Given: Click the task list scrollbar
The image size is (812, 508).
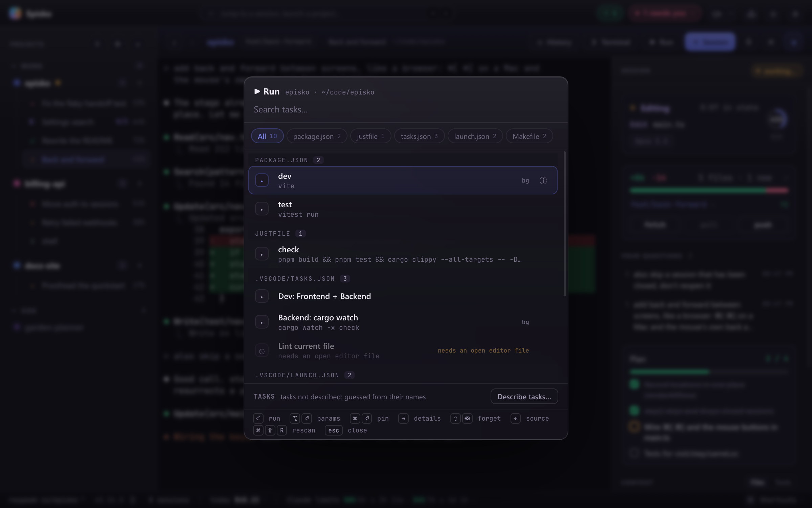Looking at the screenshot, I should click(x=564, y=224).
